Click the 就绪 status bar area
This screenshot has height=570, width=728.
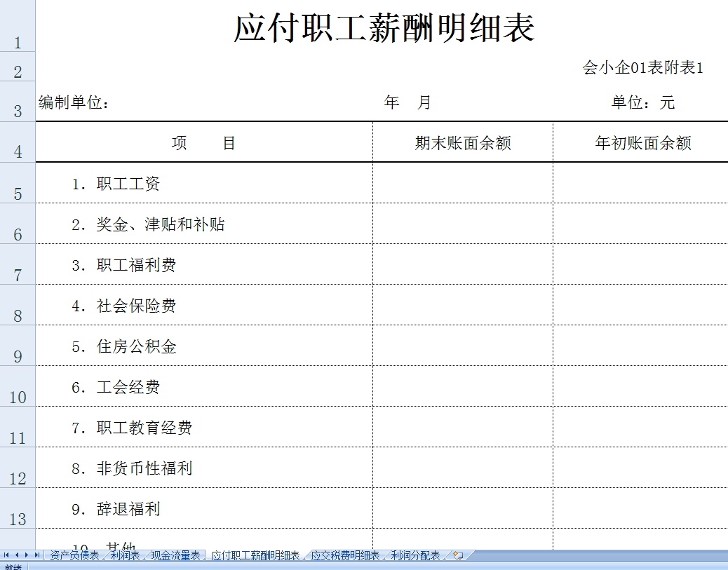click(x=13, y=565)
